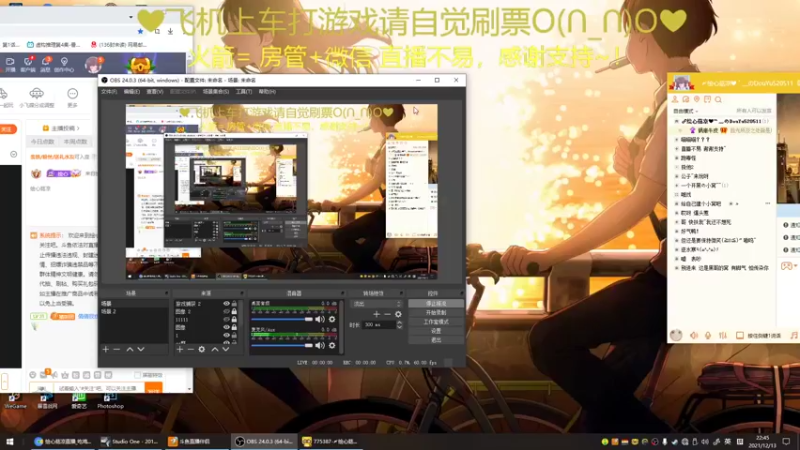800x450 pixels.
Task: Toggle lock on 游戏捕获 2 source
Action: pyautogui.click(x=234, y=304)
